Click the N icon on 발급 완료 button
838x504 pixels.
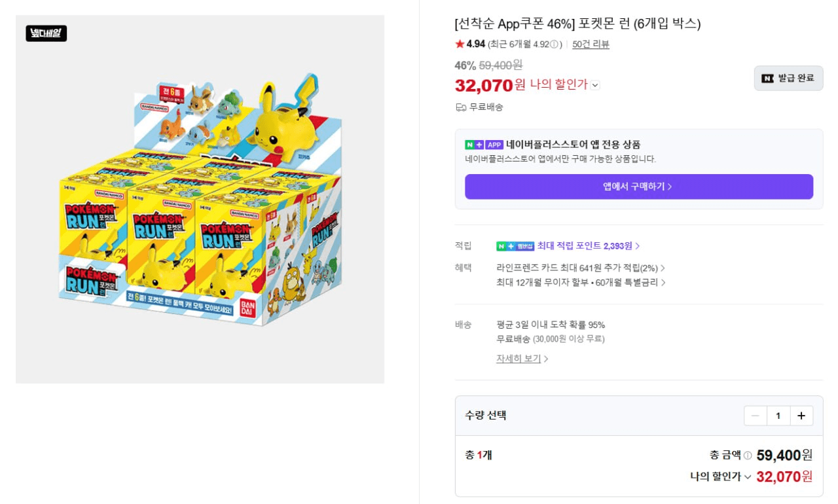[767, 78]
